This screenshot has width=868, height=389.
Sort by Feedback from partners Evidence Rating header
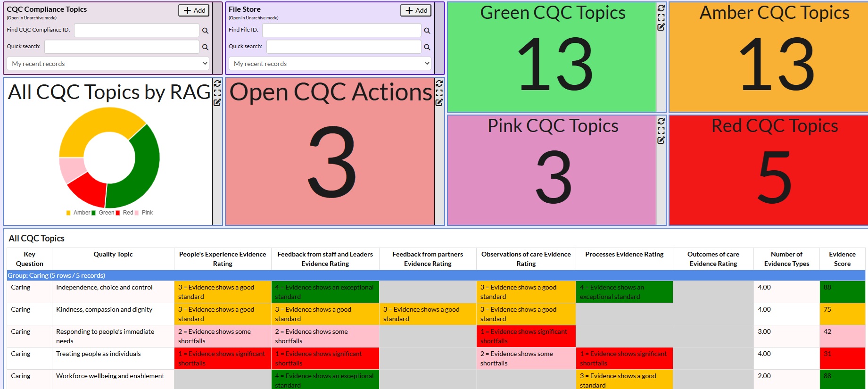pyautogui.click(x=428, y=259)
